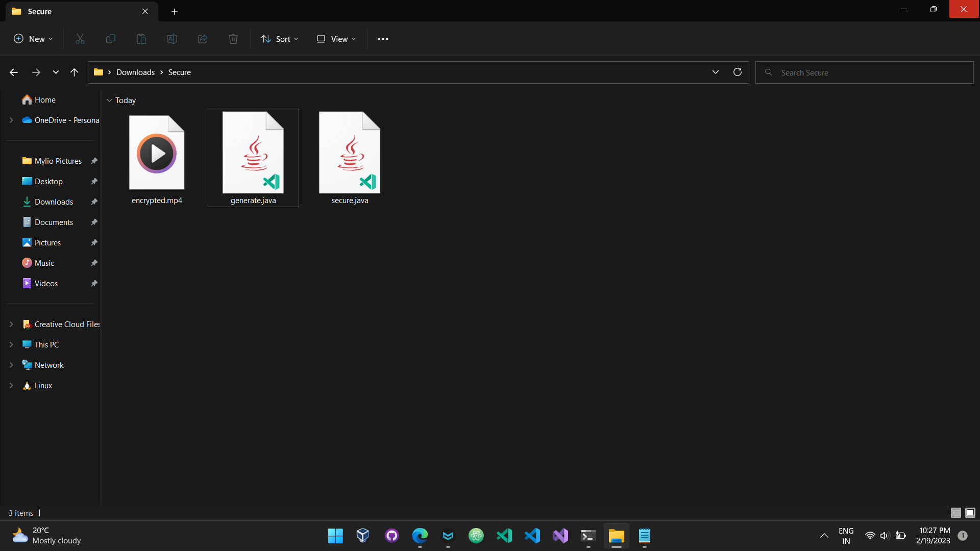The image size is (980, 551).
Task: Click the Delete trash icon
Action: [233, 39]
